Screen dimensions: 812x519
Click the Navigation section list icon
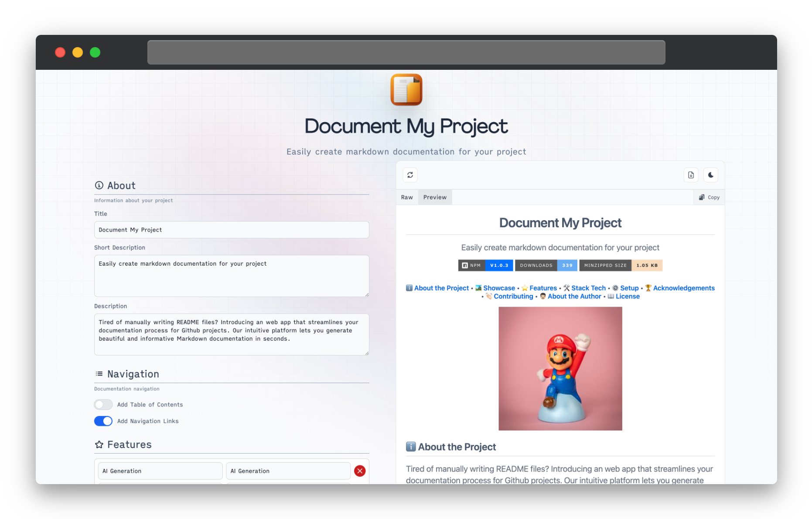click(99, 374)
